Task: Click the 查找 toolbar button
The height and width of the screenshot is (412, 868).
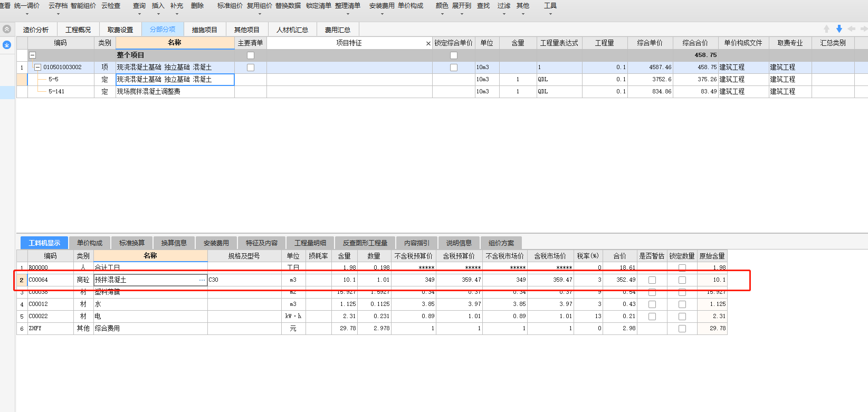Action: pos(483,6)
